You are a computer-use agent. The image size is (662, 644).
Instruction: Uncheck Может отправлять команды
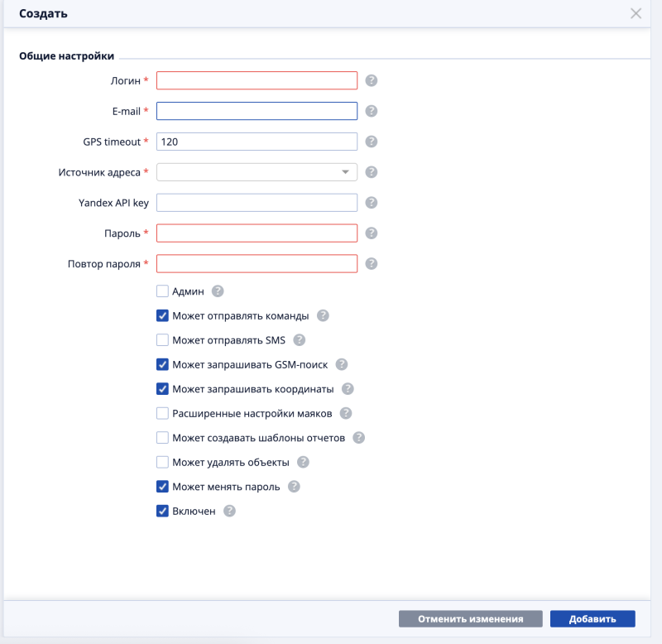pos(162,315)
